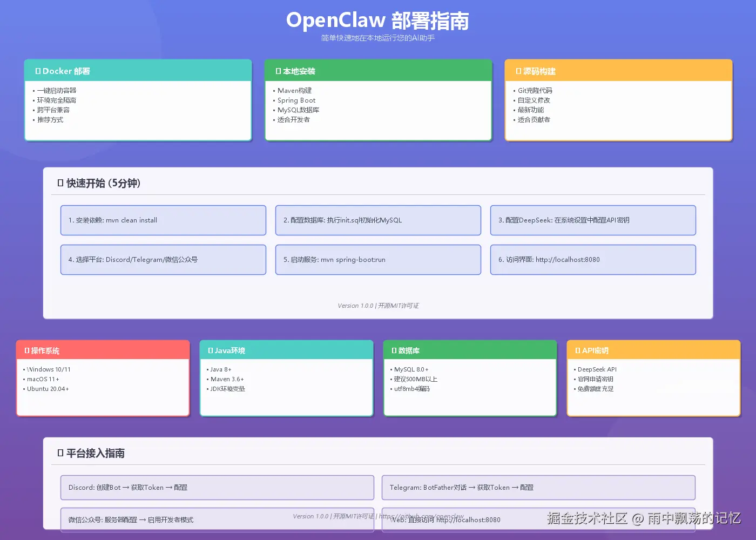
Task: Click step 5 "启动服务: mvn spring-boot:run"
Action: coord(378,260)
